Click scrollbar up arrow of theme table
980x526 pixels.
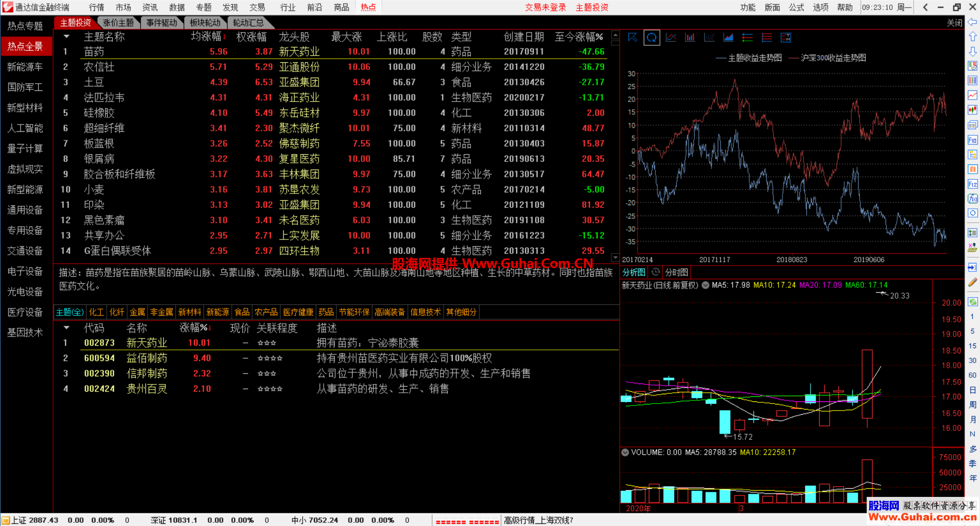pos(615,36)
